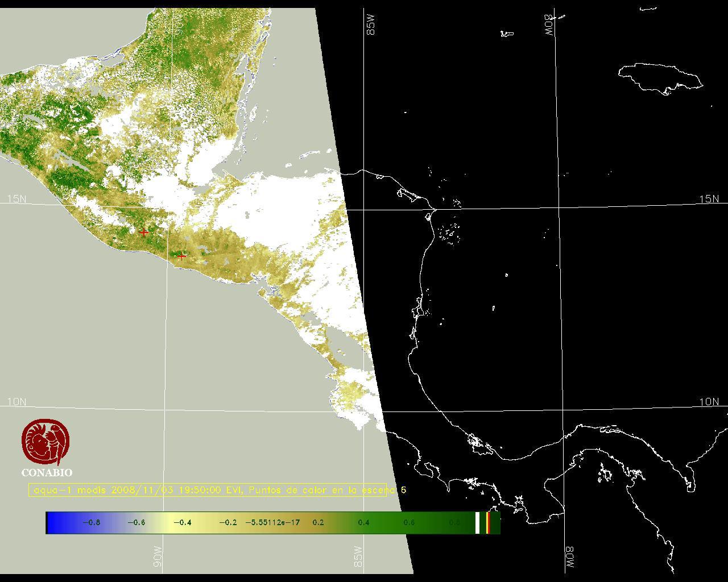
Task: Click the 90W longitude label at bottom
Action: pyautogui.click(x=158, y=557)
